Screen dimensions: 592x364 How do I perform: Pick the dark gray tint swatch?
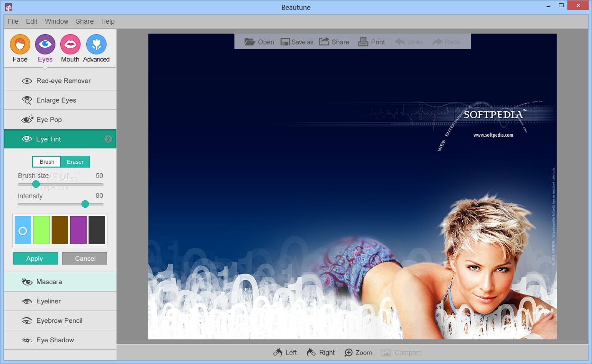[97, 230]
